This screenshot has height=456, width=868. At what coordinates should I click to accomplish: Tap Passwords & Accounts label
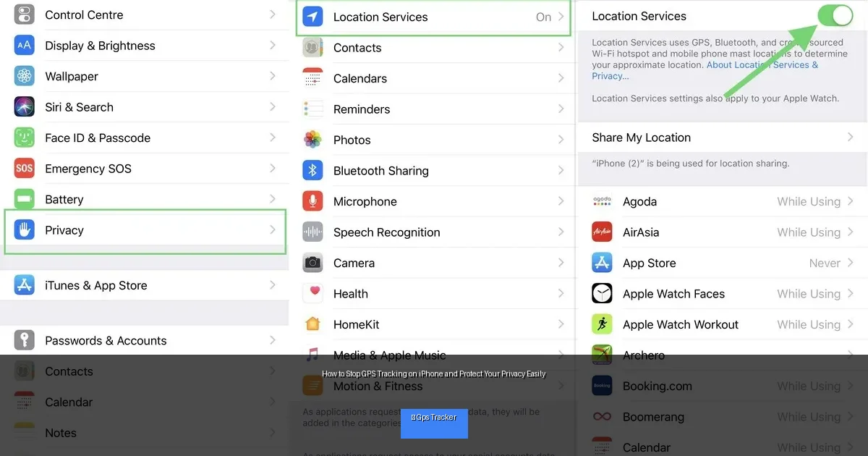[106, 340]
